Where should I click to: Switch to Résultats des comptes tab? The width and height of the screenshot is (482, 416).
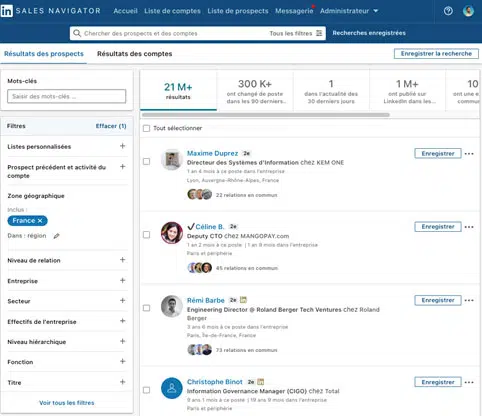coord(135,54)
